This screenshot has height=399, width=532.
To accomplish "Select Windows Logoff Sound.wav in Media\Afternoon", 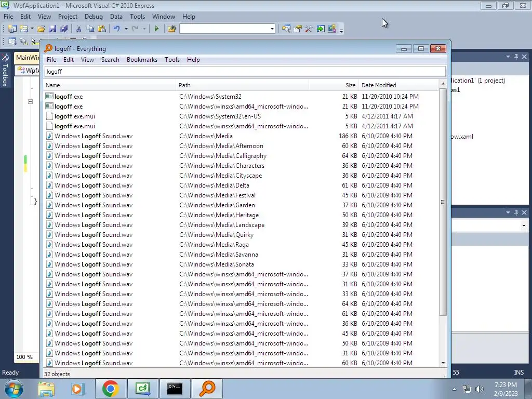I will point(94,146).
